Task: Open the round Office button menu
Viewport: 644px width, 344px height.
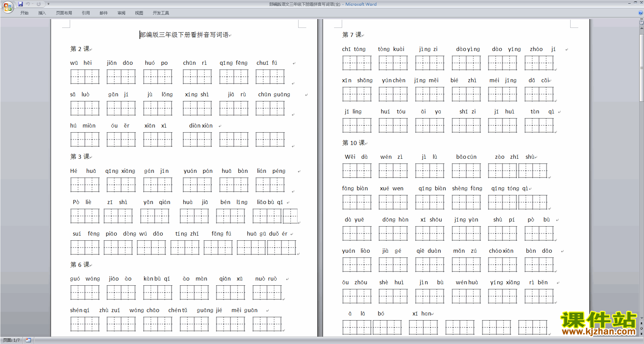Action: coord(7,7)
